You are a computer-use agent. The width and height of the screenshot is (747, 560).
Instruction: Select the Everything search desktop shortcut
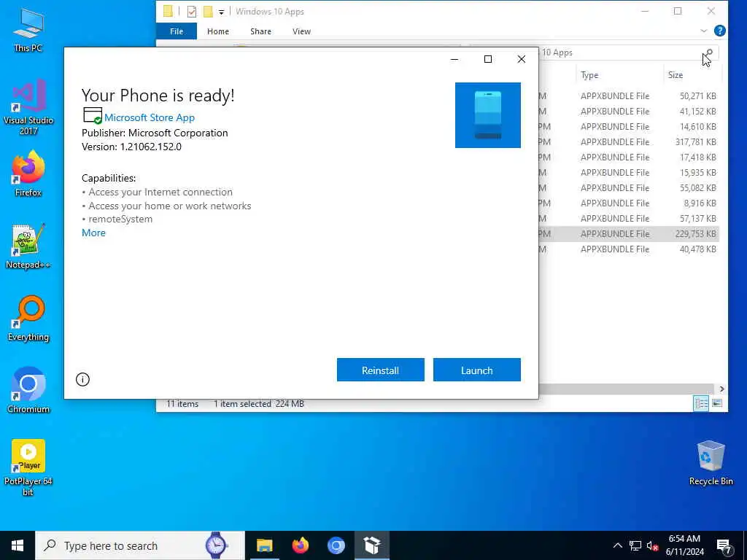click(28, 319)
